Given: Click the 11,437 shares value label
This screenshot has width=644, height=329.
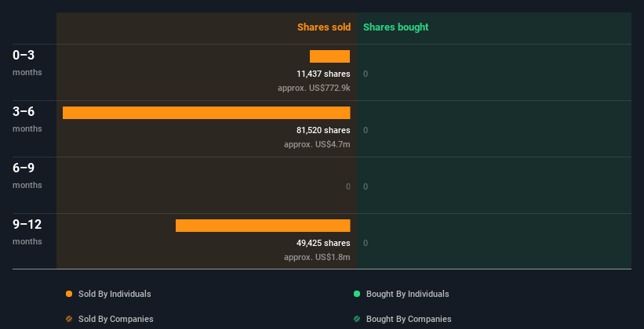Looking at the screenshot, I should (318, 74).
